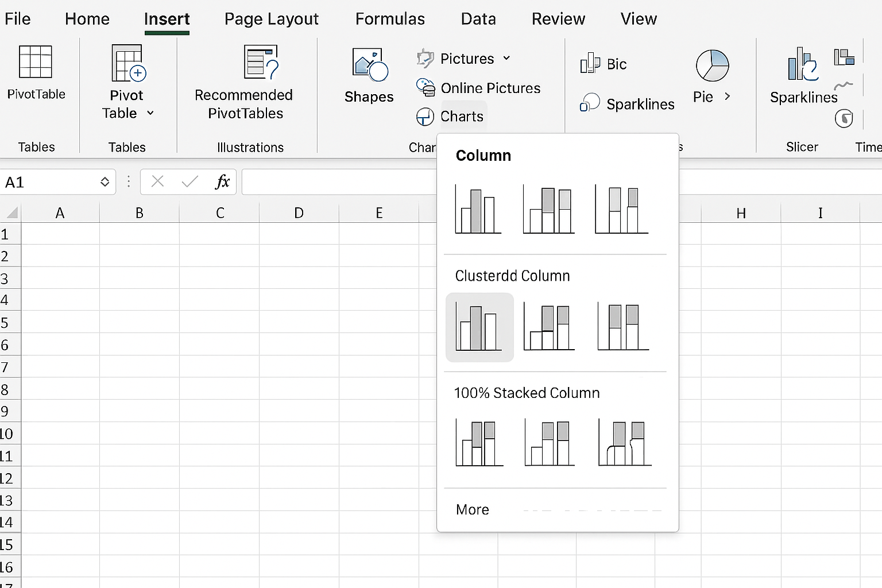
Task: Switch to the Home tab
Action: tap(87, 19)
